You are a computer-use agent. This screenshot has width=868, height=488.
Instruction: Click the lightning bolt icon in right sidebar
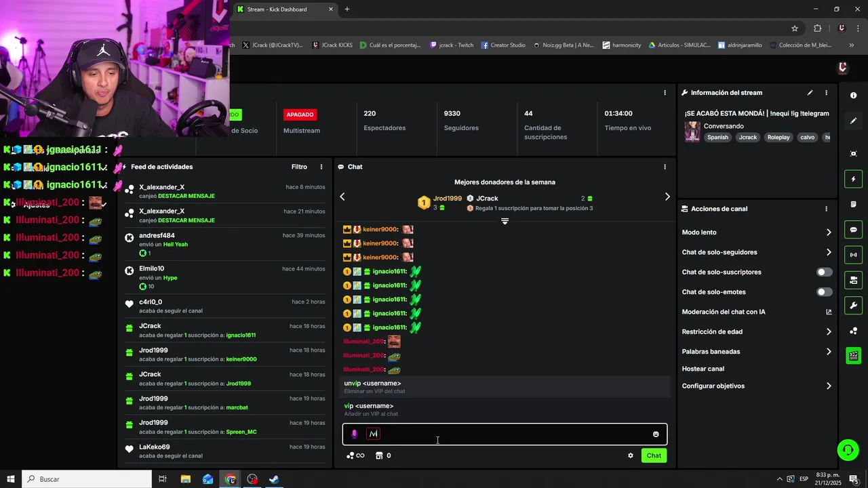853,179
